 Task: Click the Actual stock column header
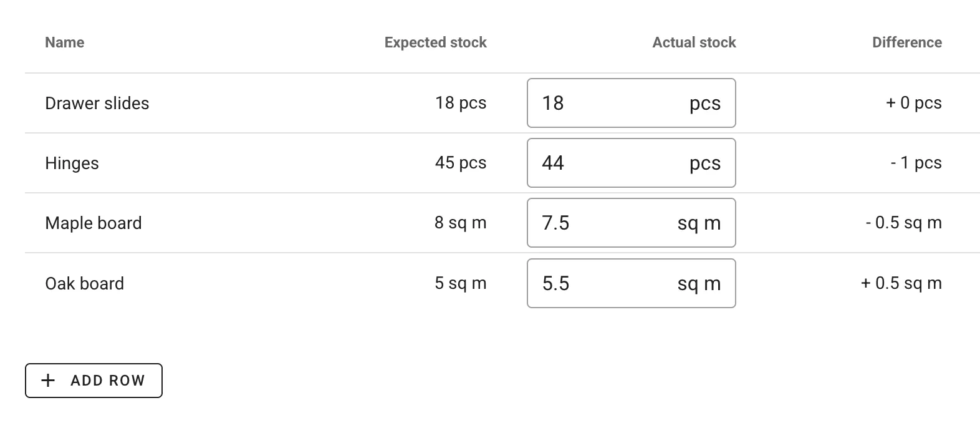pyautogui.click(x=693, y=42)
